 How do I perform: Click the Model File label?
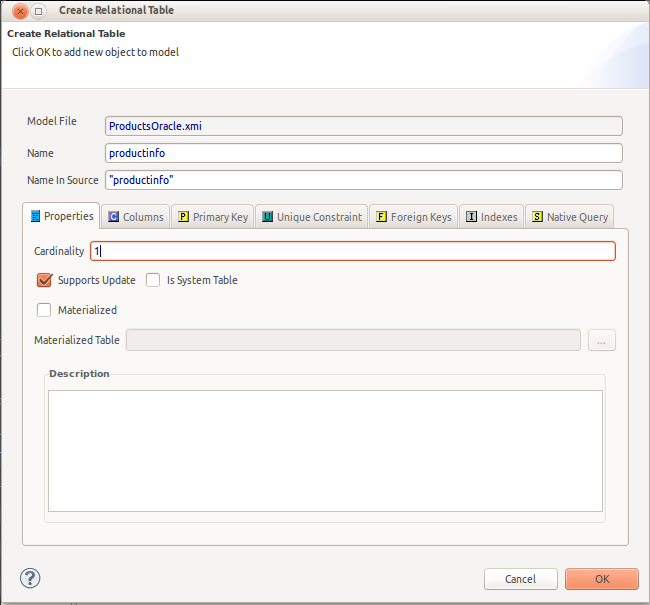tap(52, 121)
